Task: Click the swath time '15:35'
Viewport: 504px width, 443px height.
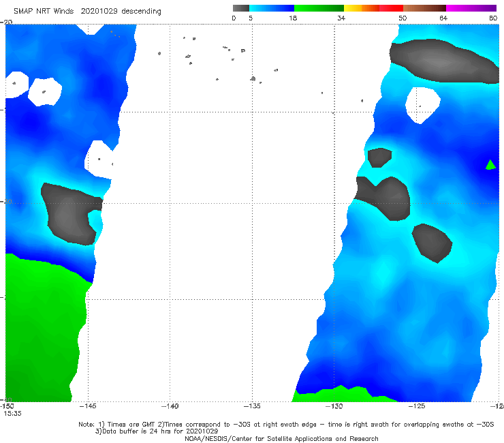Action: click(12, 414)
